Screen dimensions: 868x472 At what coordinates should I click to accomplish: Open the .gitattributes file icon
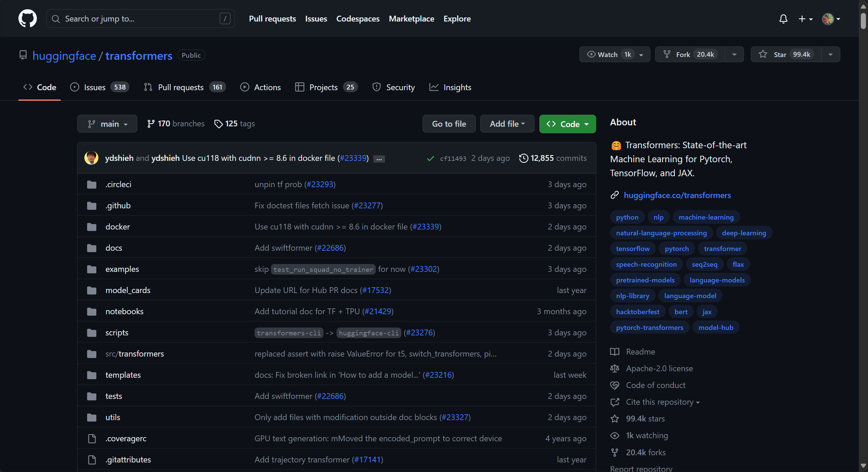[92, 460]
